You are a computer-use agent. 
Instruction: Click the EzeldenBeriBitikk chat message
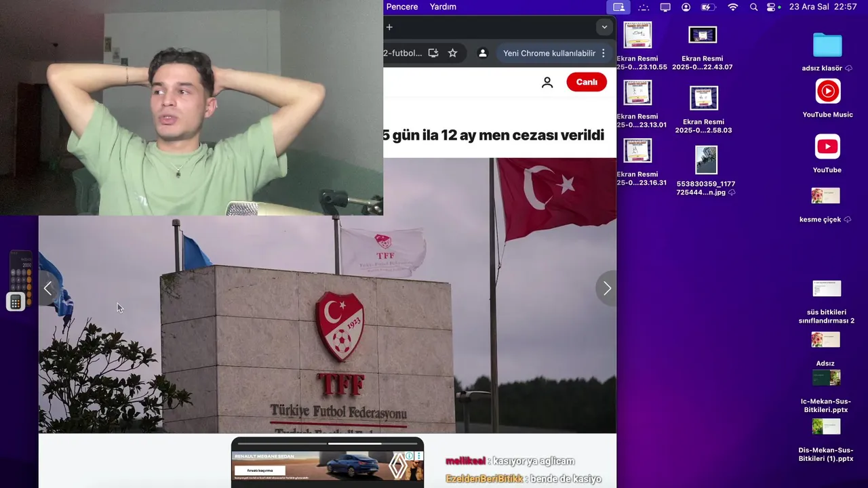[523, 479]
